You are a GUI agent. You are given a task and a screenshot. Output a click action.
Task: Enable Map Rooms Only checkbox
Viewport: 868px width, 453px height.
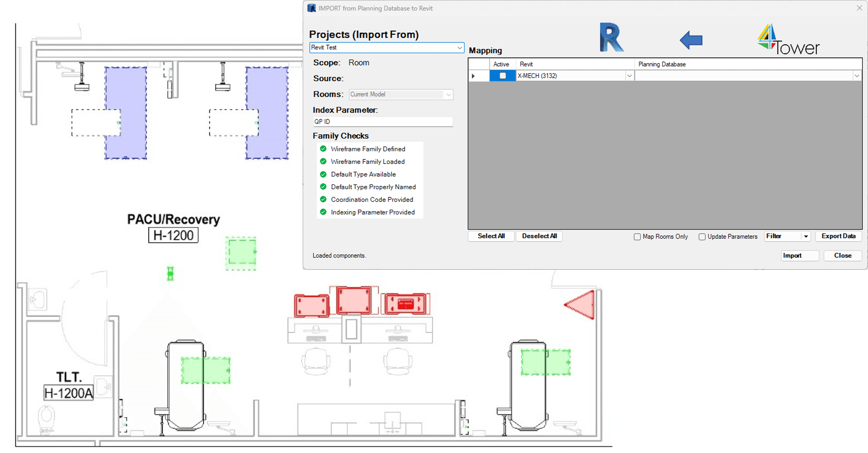637,237
